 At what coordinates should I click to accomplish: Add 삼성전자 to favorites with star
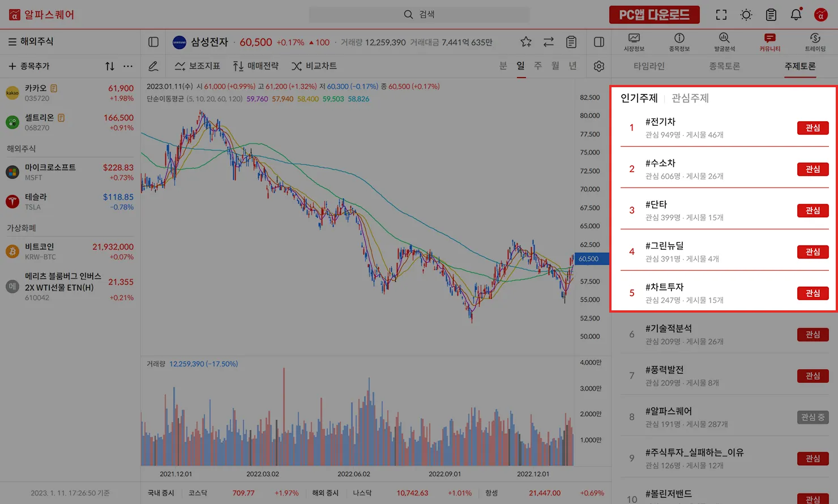click(x=526, y=42)
